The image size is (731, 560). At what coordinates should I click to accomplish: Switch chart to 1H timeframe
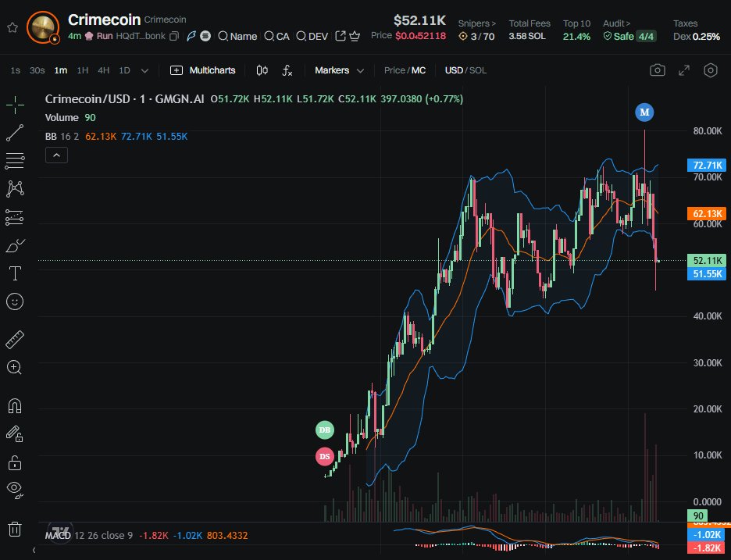click(x=83, y=70)
